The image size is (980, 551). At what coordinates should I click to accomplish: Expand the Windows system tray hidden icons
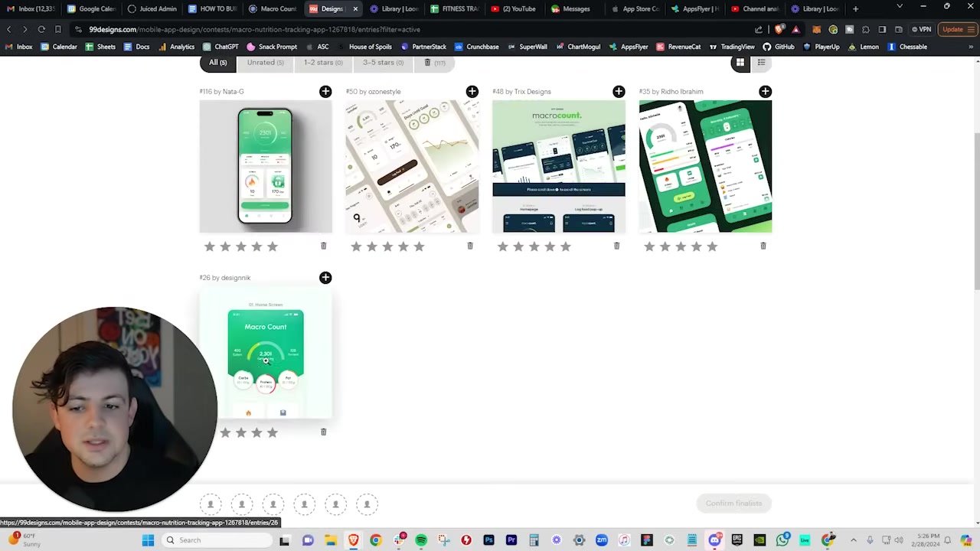point(854,540)
